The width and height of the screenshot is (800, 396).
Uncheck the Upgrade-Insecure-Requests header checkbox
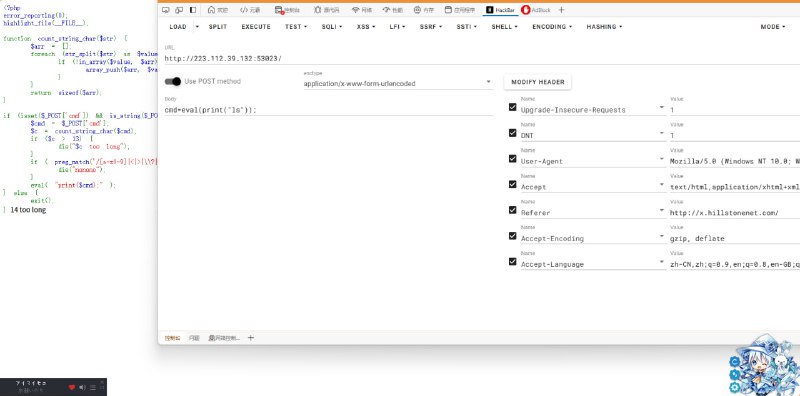(512, 107)
